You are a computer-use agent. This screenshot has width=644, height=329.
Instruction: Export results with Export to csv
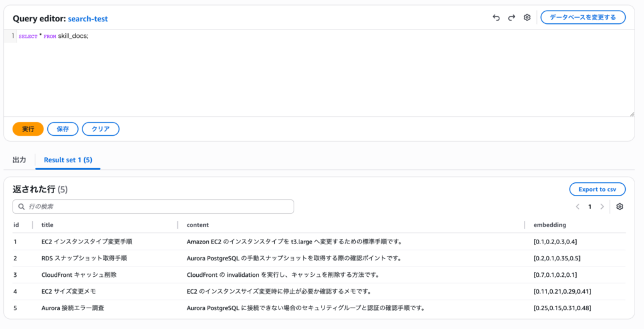(597, 189)
